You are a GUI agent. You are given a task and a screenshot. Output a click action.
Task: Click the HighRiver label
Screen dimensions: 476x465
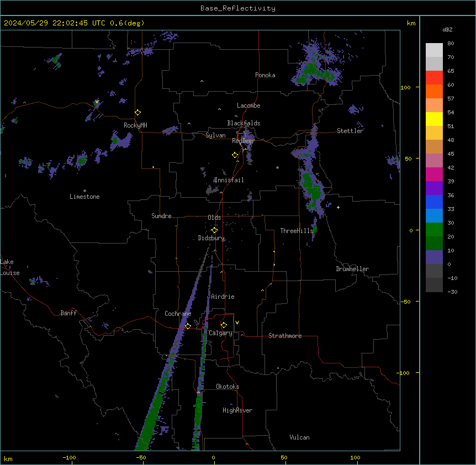[237, 410]
